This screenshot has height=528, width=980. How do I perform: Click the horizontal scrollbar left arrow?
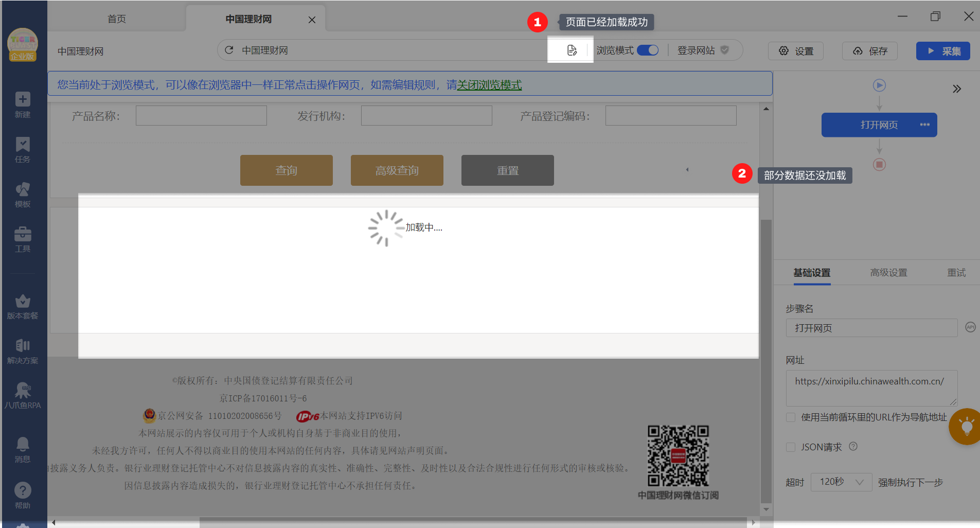coord(54,522)
